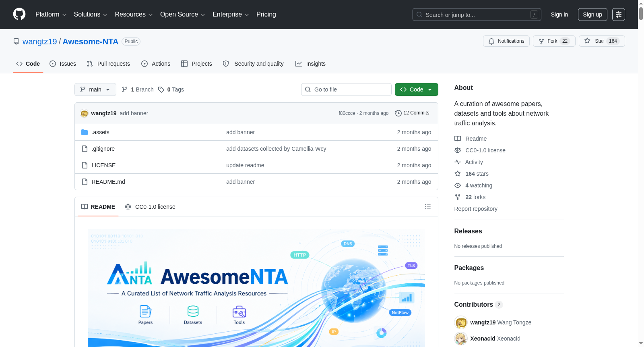This screenshot has width=644, height=347.
Task: Click the Go to file search field
Action: [x=346, y=89]
